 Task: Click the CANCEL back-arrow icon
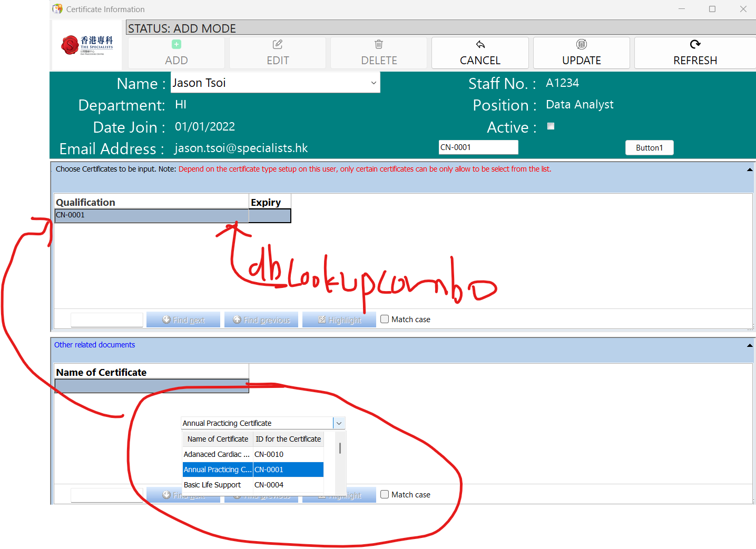tap(480, 45)
